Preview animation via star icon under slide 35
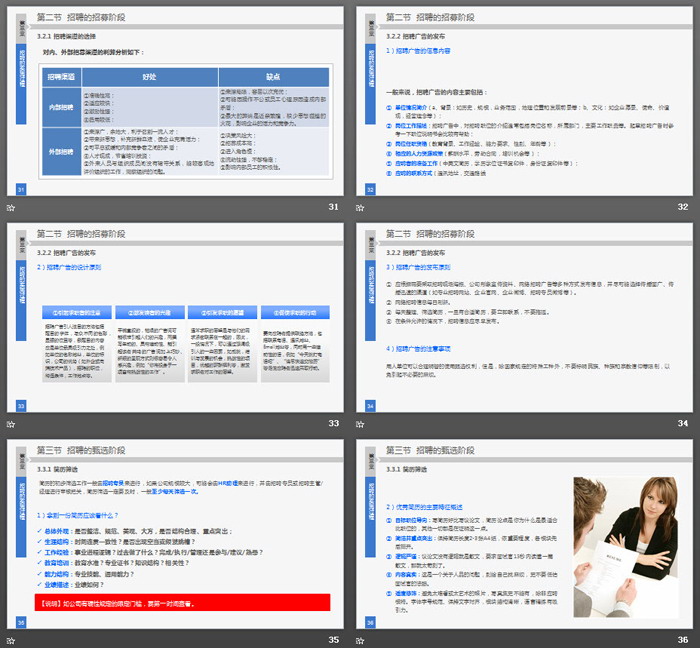Viewport: 700px width, 648px height. pyautogui.click(x=11, y=639)
